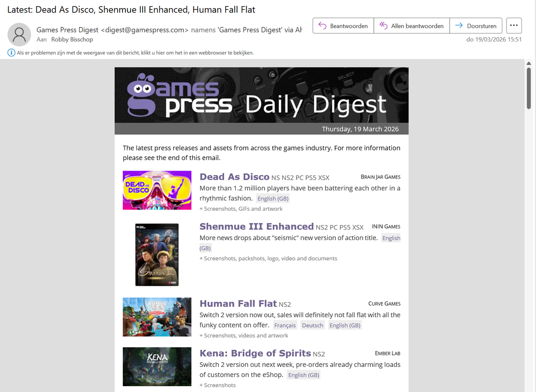Click the vertical scrollbar thumb
The image size is (536, 392).
click(529, 88)
